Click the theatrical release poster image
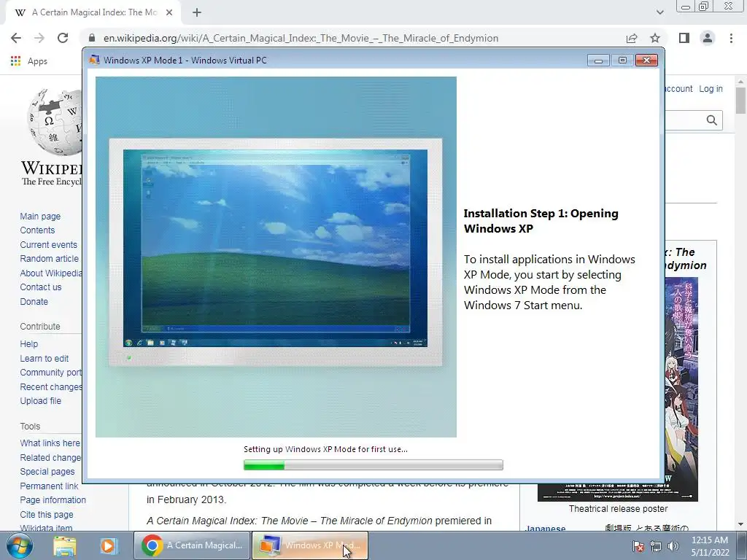The height and width of the screenshot is (560, 747). pos(681,389)
